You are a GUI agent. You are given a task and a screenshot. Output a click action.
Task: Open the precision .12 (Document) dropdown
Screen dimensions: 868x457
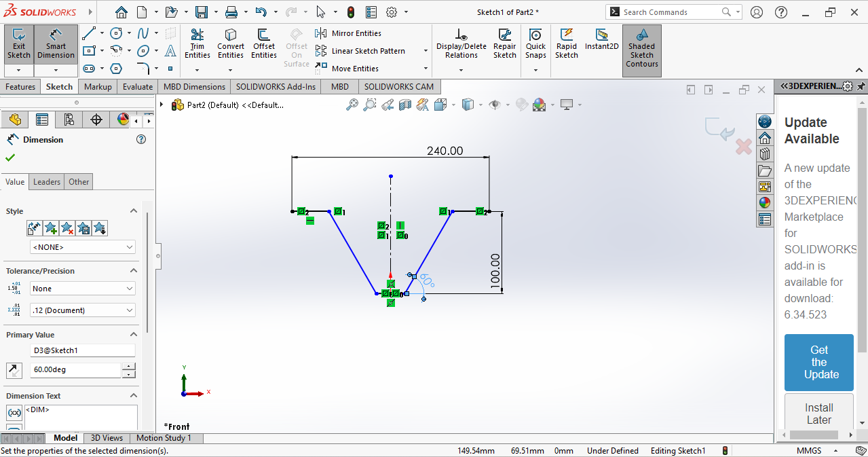tap(83, 310)
